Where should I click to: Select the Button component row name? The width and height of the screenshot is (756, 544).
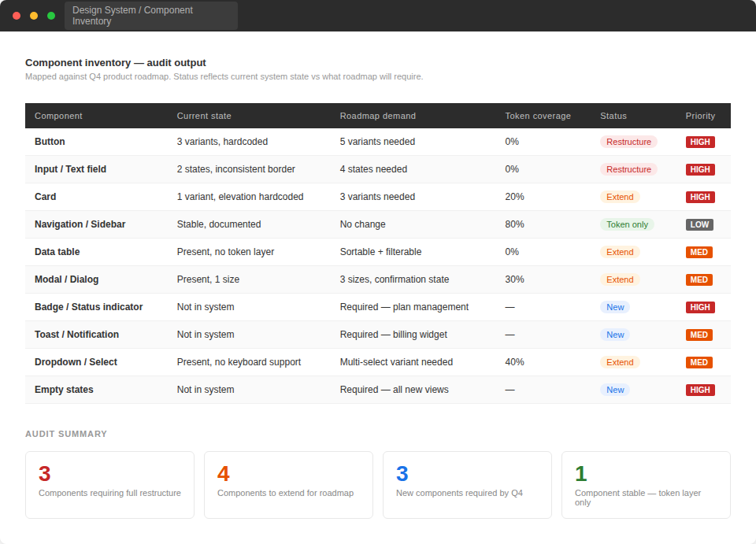pos(50,142)
